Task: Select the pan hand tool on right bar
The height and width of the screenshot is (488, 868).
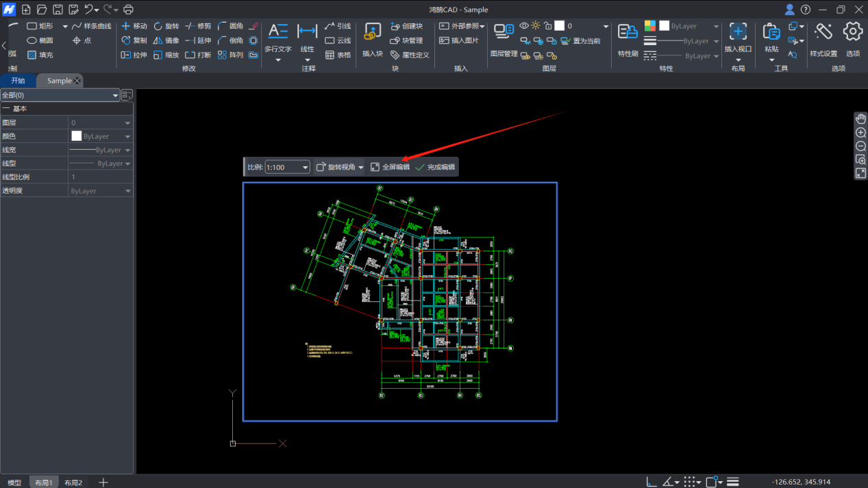Action: [x=861, y=119]
